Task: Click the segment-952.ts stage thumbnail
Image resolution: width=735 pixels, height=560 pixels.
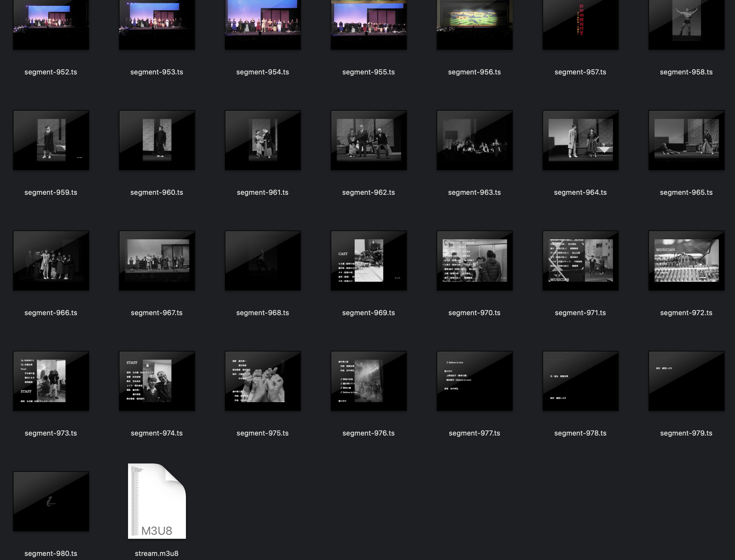Action: click(x=51, y=25)
